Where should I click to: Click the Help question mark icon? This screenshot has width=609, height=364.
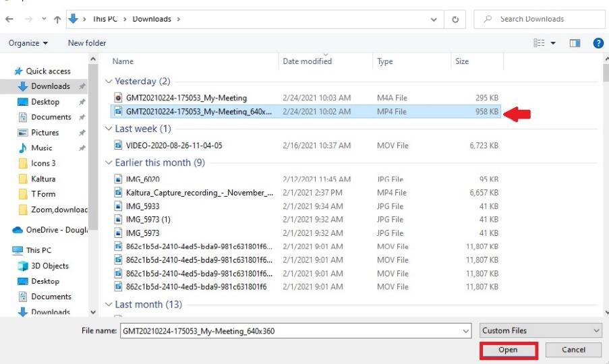pyautogui.click(x=598, y=43)
